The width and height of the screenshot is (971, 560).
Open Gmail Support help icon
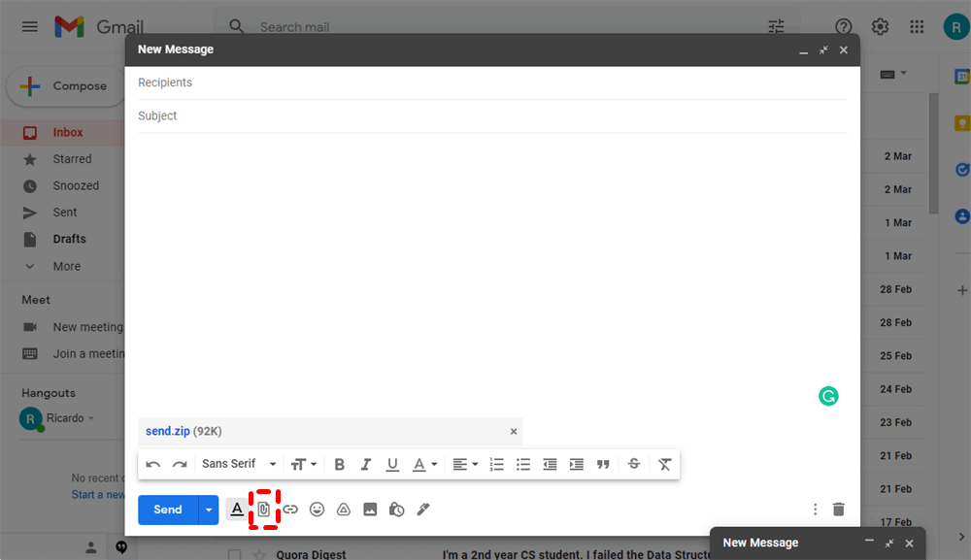pos(844,26)
